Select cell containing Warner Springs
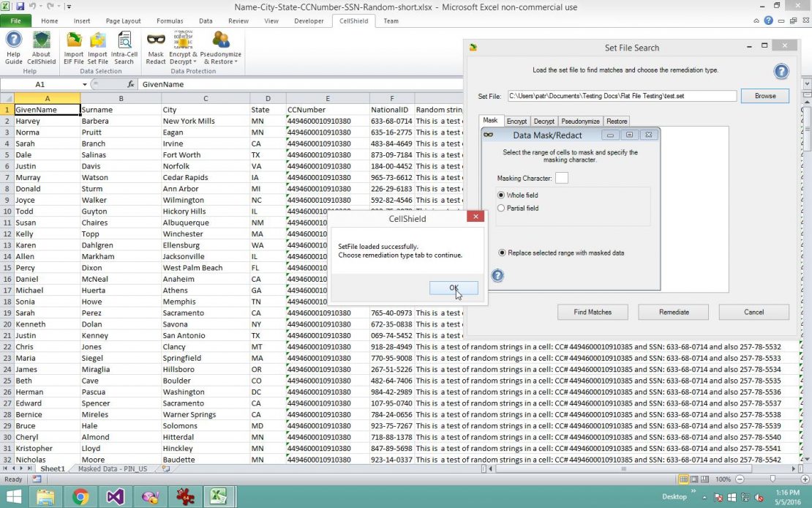The height and width of the screenshot is (508, 812). [x=206, y=414]
